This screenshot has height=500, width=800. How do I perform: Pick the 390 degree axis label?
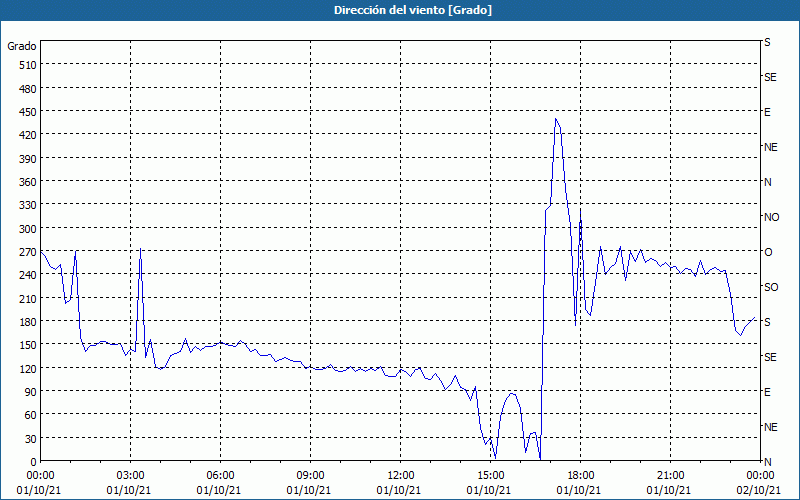click(28, 159)
